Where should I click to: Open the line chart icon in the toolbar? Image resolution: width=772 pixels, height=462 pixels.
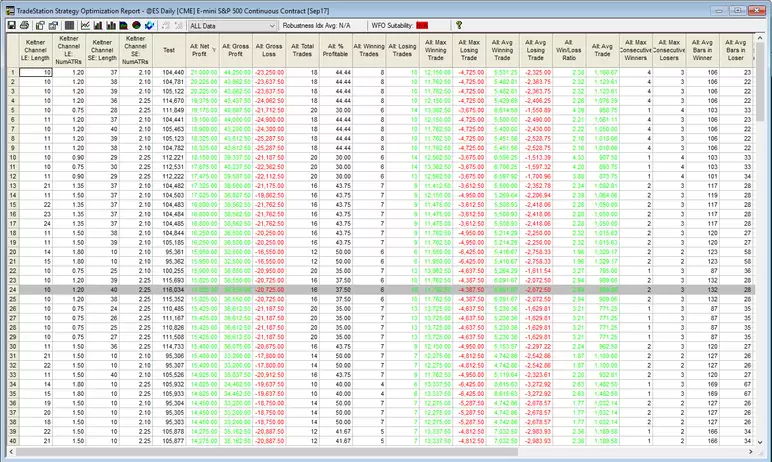coord(85,25)
